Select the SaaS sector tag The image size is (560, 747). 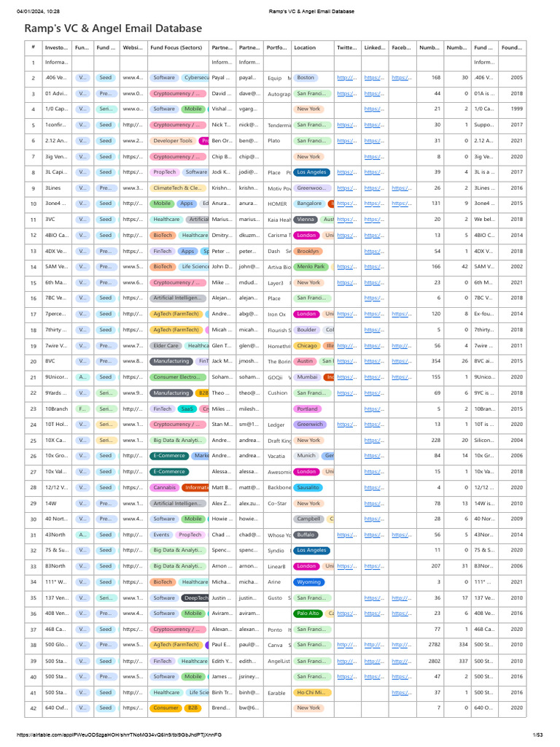click(187, 409)
